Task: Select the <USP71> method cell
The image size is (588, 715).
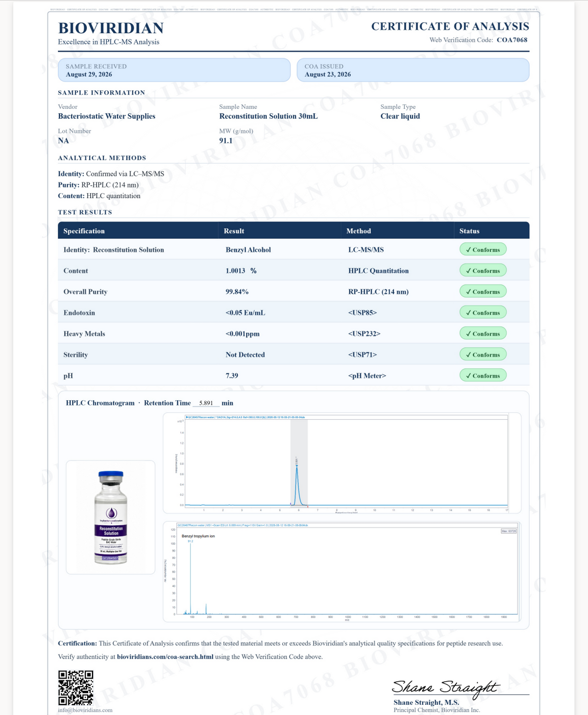Action: (x=363, y=355)
